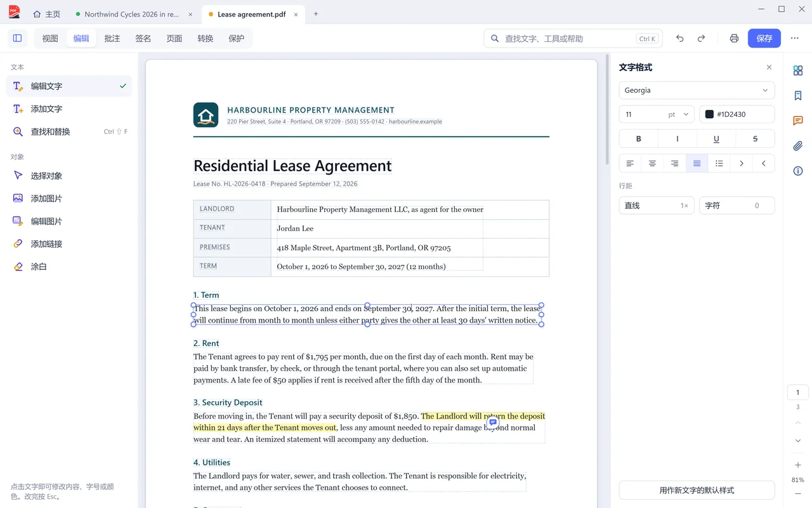Screen dimensions: 812x508
Task: Choose the 选择对象 tool
Action: [x=69, y=176]
